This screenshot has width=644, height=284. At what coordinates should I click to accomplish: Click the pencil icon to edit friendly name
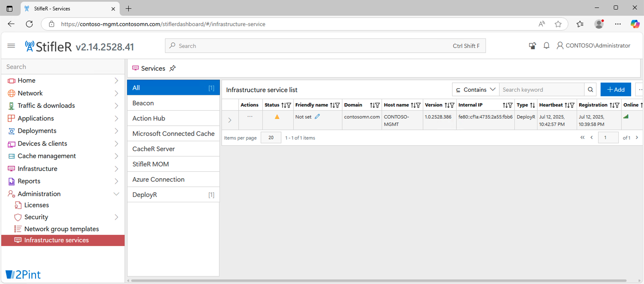(x=317, y=117)
